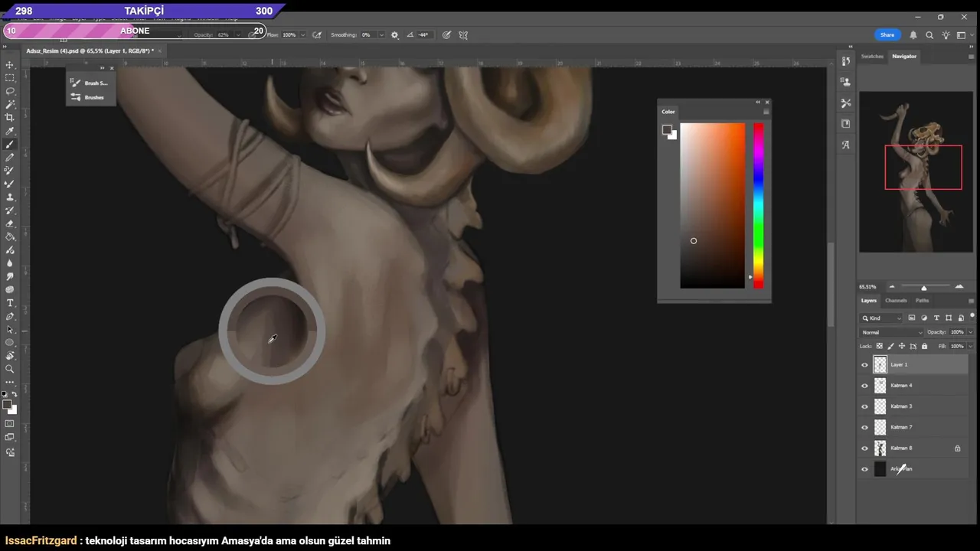The height and width of the screenshot is (551, 980).
Task: Open layer Opacity dropdown arrow
Action: [x=970, y=332]
